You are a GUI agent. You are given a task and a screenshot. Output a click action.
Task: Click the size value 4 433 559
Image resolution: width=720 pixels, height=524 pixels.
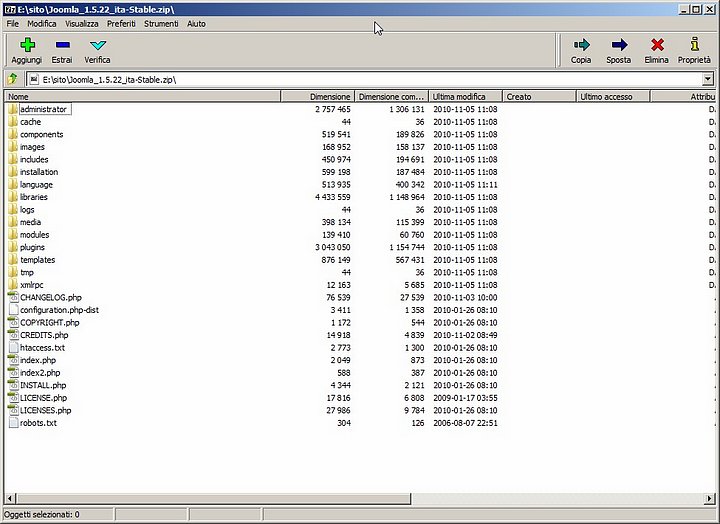332,197
